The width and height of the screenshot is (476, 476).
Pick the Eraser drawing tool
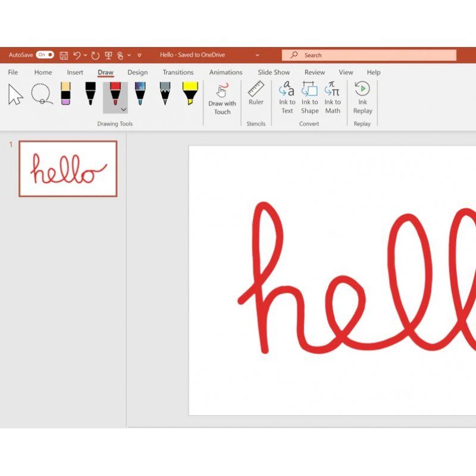click(x=65, y=94)
